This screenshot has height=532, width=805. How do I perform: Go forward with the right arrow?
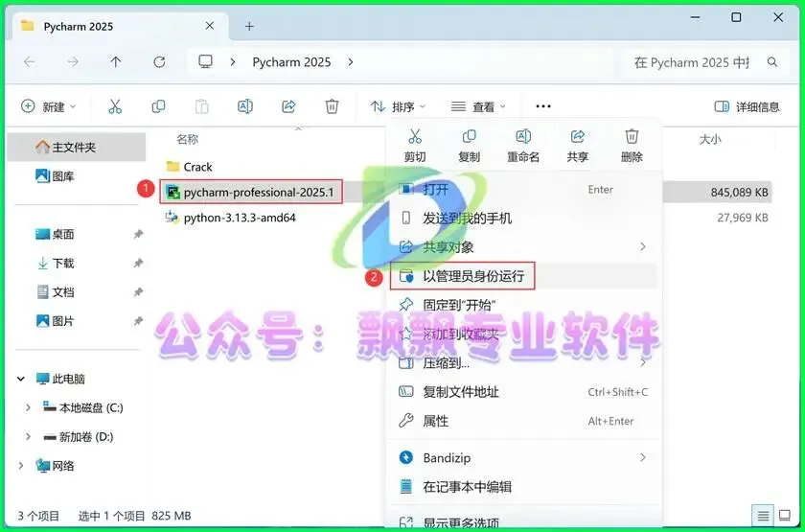click(x=73, y=62)
